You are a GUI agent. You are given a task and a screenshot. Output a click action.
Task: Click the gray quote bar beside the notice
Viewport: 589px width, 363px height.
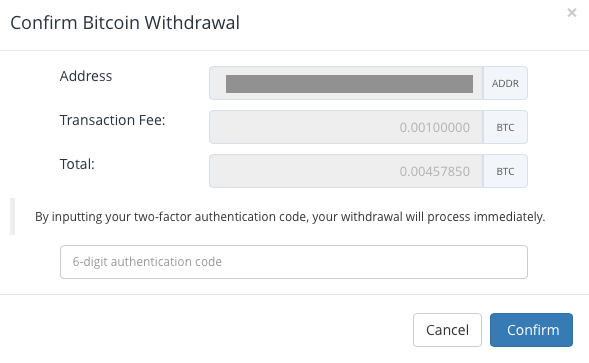[x=12, y=216]
